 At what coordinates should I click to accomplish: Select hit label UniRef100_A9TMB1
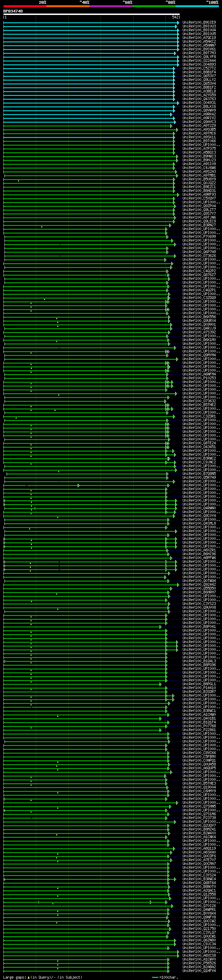click(x=199, y=175)
